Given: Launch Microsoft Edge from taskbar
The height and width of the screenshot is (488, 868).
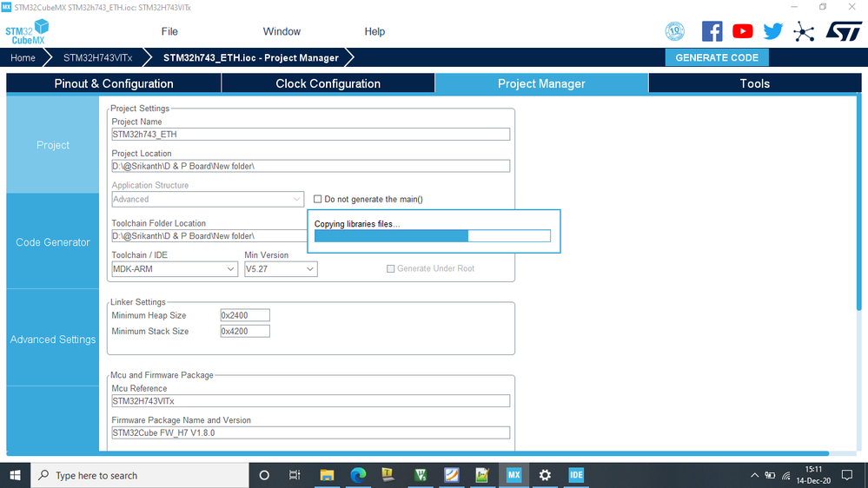Looking at the screenshot, I should (358, 475).
